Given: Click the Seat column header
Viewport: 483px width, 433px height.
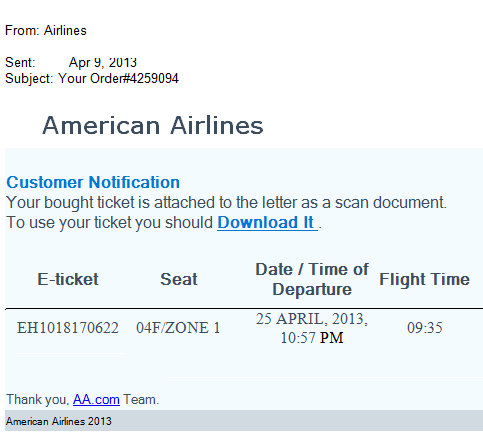Looking at the screenshot, I should click(x=179, y=279).
